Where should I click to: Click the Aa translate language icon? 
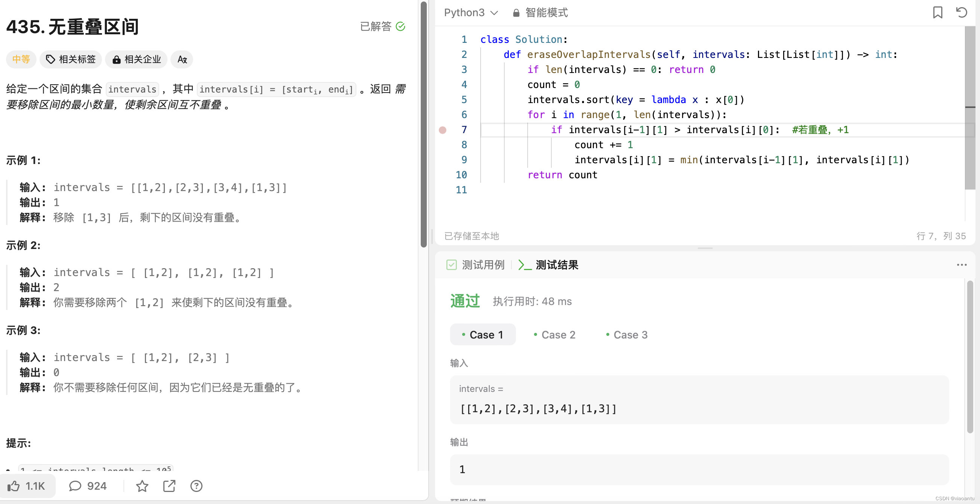tap(182, 59)
